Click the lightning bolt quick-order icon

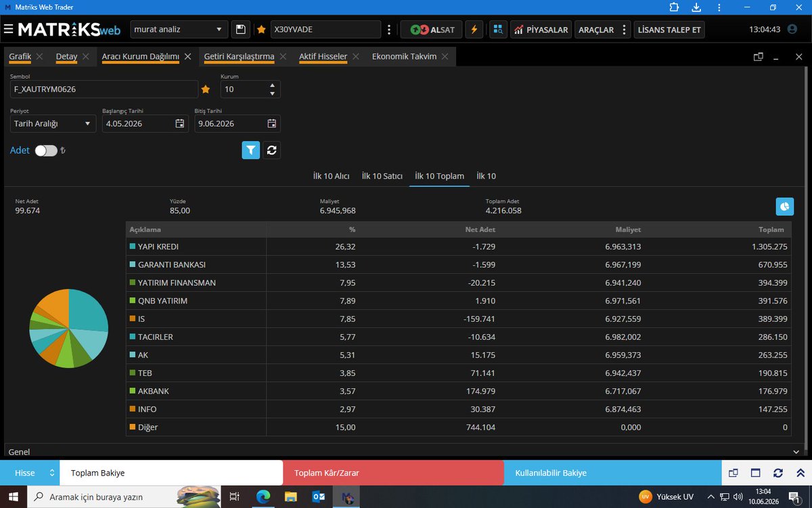point(474,30)
